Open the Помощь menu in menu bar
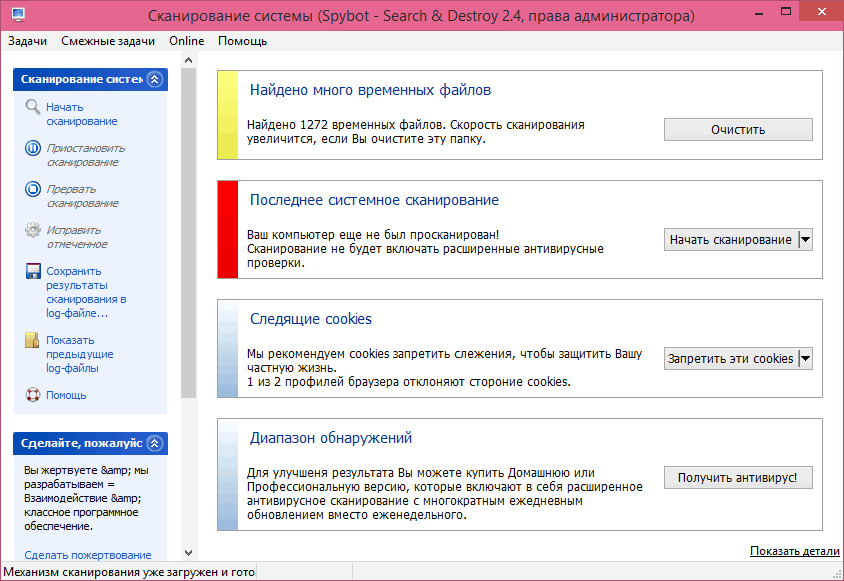Screen dimensions: 844x581 (242, 41)
